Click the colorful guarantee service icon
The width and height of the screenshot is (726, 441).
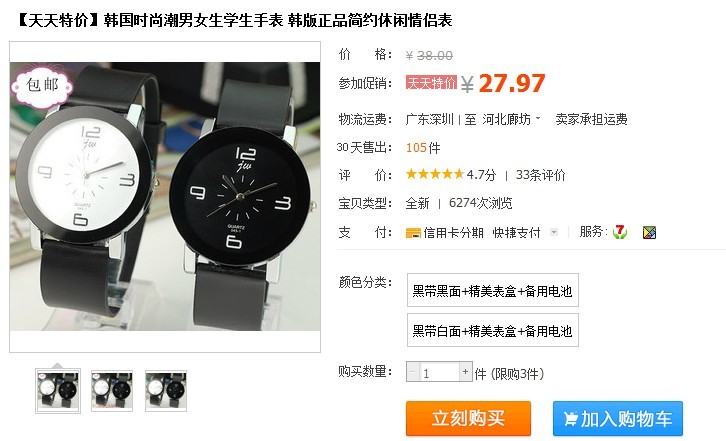tap(649, 233)
